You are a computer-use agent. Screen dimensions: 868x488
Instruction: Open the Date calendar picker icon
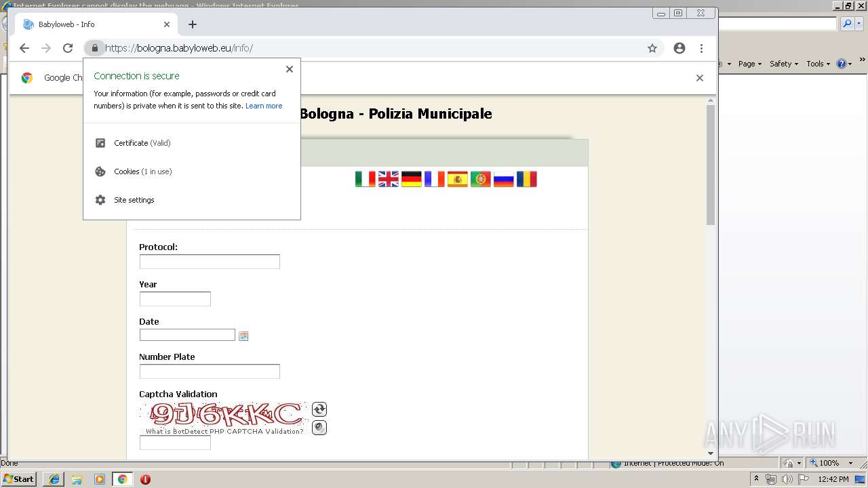243,336
